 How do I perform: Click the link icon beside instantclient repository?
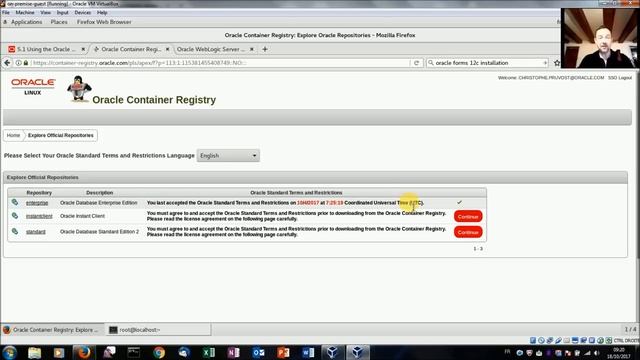click(15, 216)
